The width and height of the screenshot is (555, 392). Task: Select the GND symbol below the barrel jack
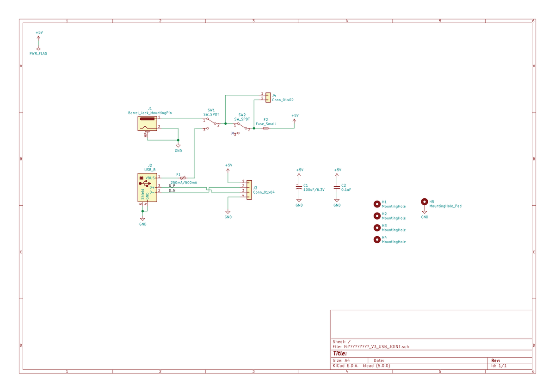(178, 146)
